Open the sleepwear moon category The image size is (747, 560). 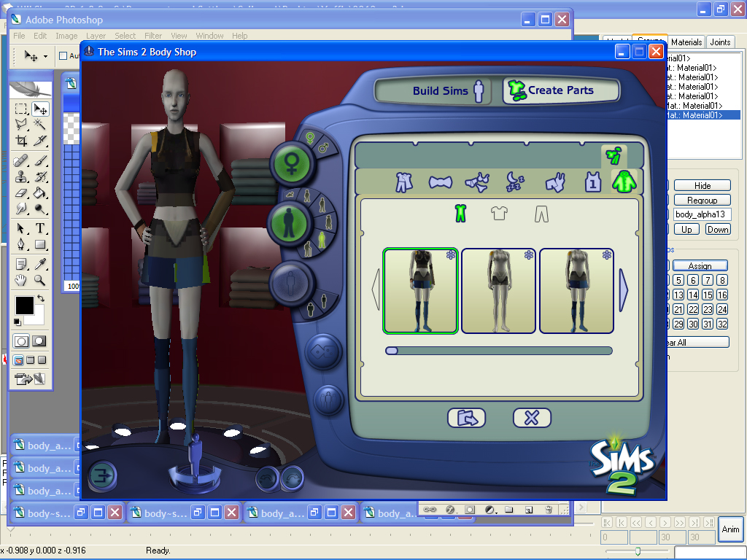coord(516,182)
